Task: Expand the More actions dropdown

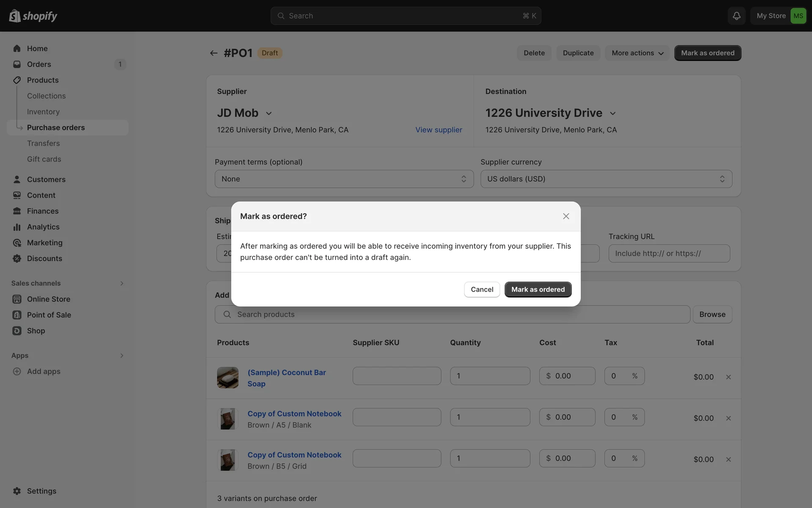Action: 637,53
